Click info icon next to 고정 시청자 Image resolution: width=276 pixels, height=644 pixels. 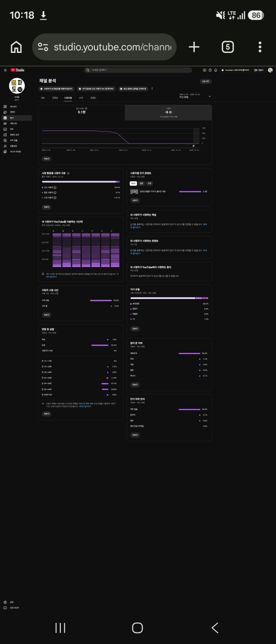55,197
